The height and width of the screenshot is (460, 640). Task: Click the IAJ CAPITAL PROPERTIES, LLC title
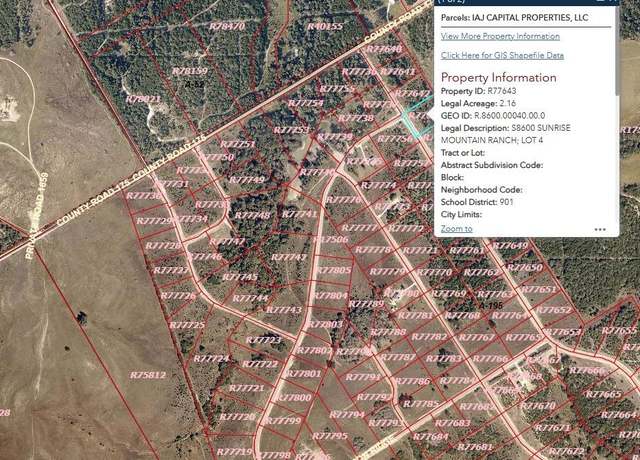pyautogui.click(x=530, y=18)
